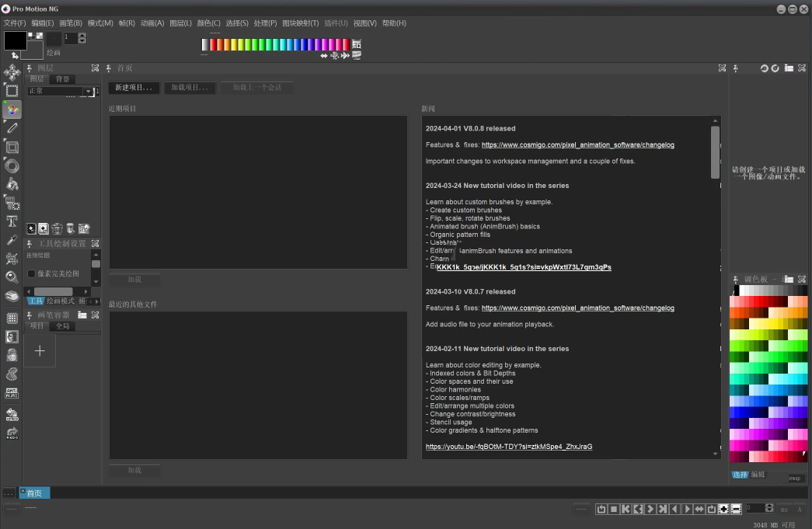Play the animation backward
This screenshot has height=529, width=812.
(674, 510)
